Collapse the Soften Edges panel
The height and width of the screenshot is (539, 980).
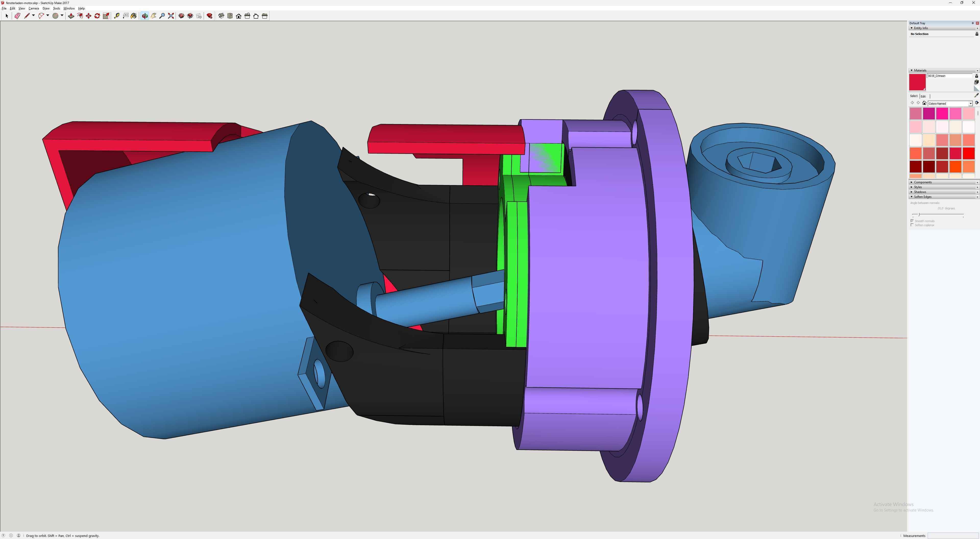coord(923,197)
